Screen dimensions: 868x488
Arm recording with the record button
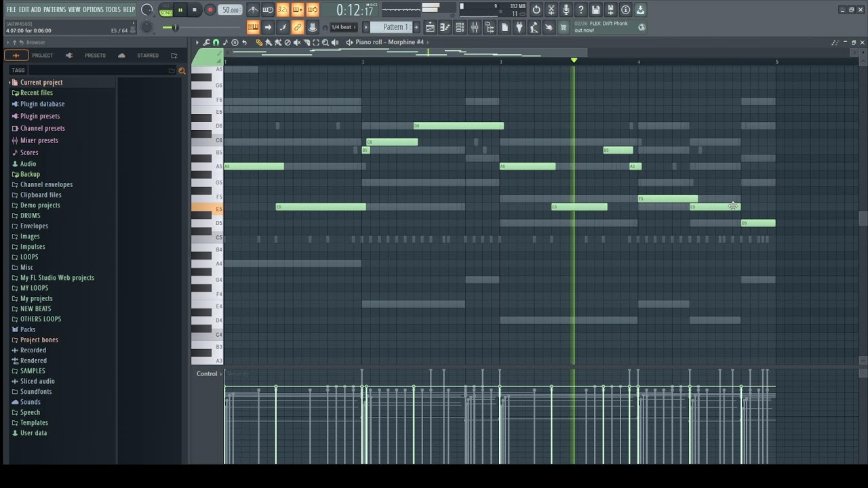210,10
